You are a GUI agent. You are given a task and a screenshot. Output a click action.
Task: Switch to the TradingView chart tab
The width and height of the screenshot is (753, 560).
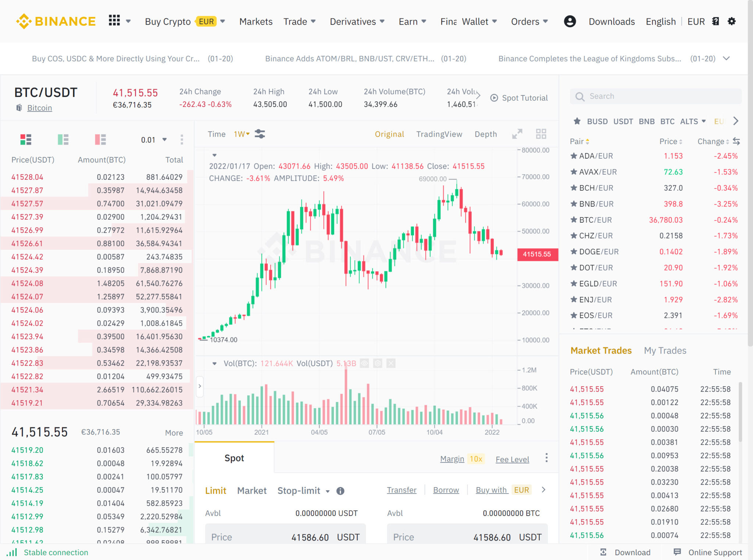[x=439, y=134]
